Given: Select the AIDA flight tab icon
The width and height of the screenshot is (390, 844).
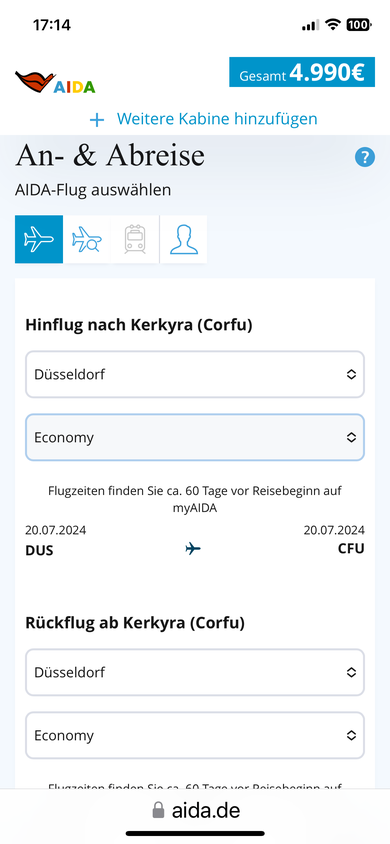Looking at the screenshot, I should (x=39, y=240).
